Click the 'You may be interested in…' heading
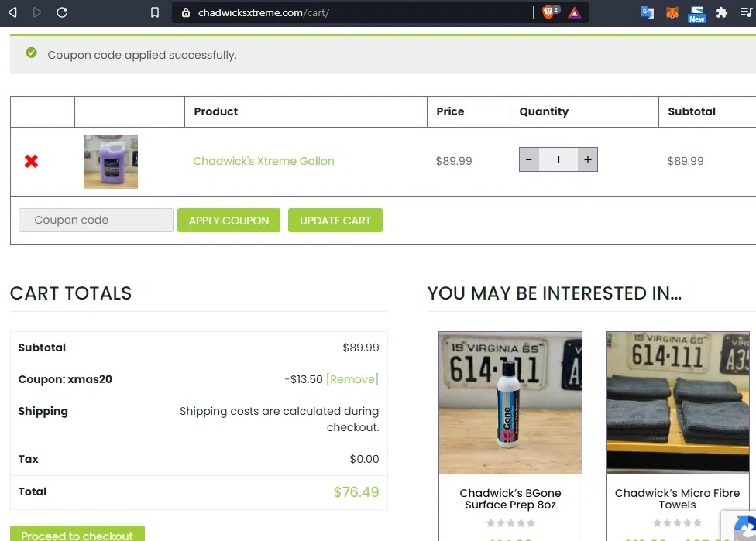756x541 pixels. click(555, 293)
